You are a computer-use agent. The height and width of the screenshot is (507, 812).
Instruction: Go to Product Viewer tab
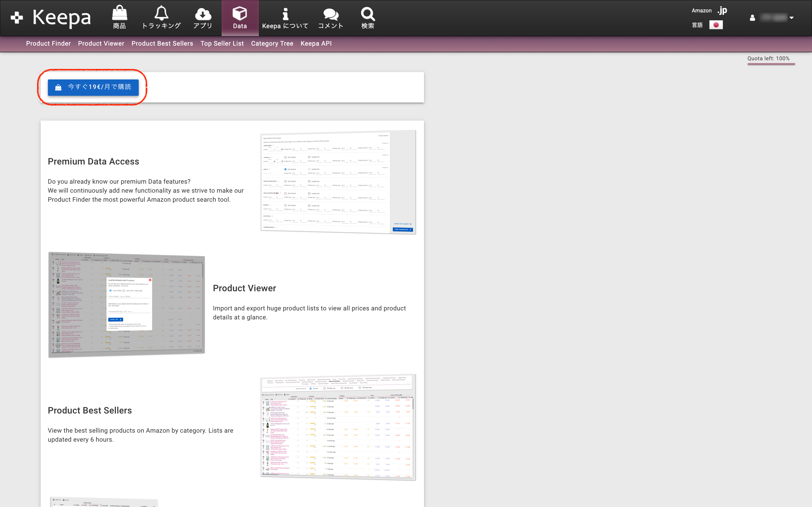(101, 44)
